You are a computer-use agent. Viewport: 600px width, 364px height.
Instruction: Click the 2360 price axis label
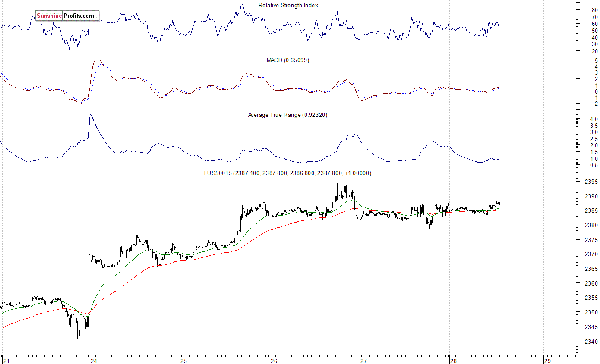point(591,284)
